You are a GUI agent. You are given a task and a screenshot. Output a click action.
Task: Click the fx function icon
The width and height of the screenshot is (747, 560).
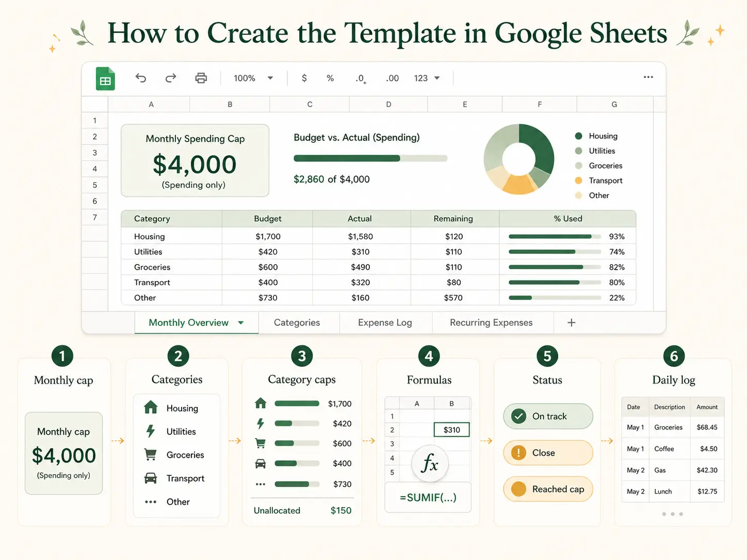coord(430,463)
